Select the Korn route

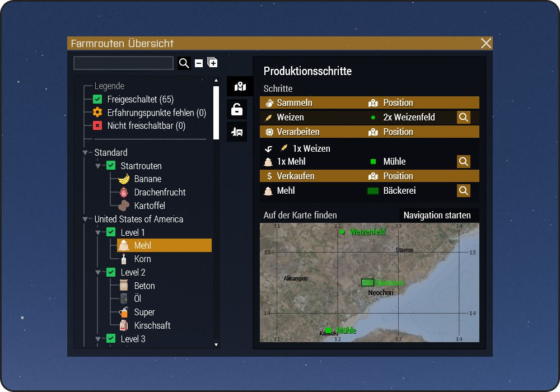[x=142, y=259]
